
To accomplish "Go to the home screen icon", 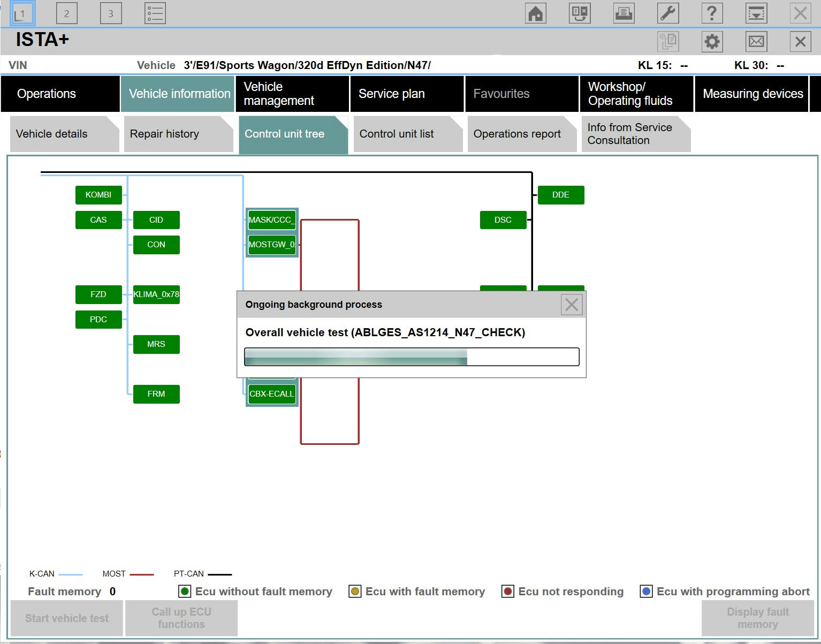I will 536,13.
